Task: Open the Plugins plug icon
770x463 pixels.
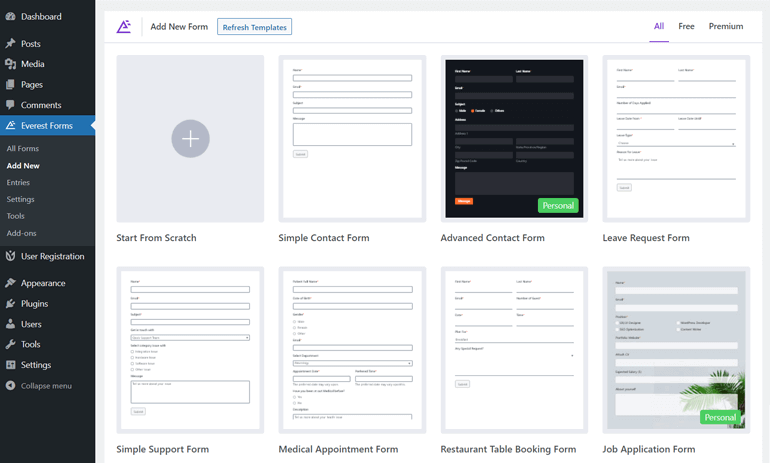Action: (10, 304)
